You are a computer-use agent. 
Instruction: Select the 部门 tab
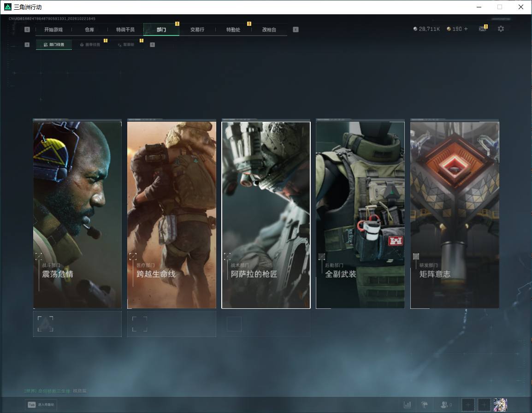pos(161,29)
